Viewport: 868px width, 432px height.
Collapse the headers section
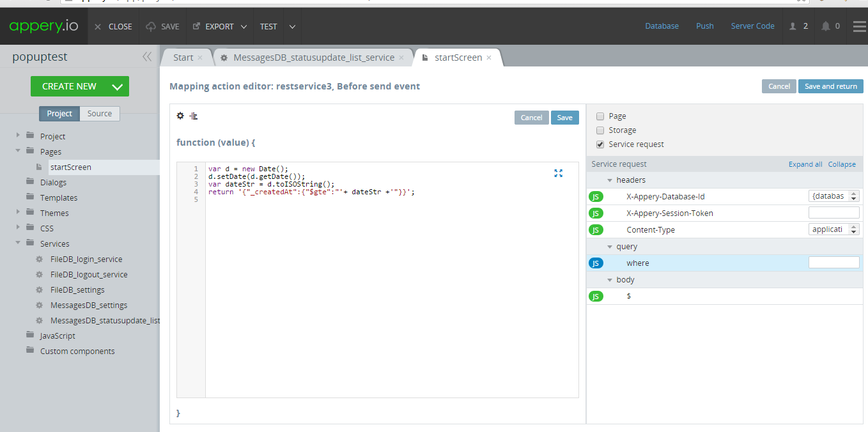[x=610, y=180]
